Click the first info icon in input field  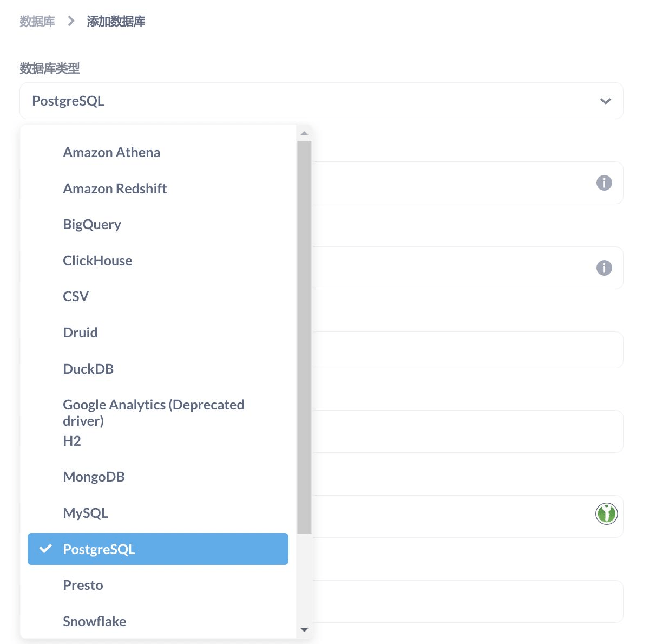tap(604, 183)
